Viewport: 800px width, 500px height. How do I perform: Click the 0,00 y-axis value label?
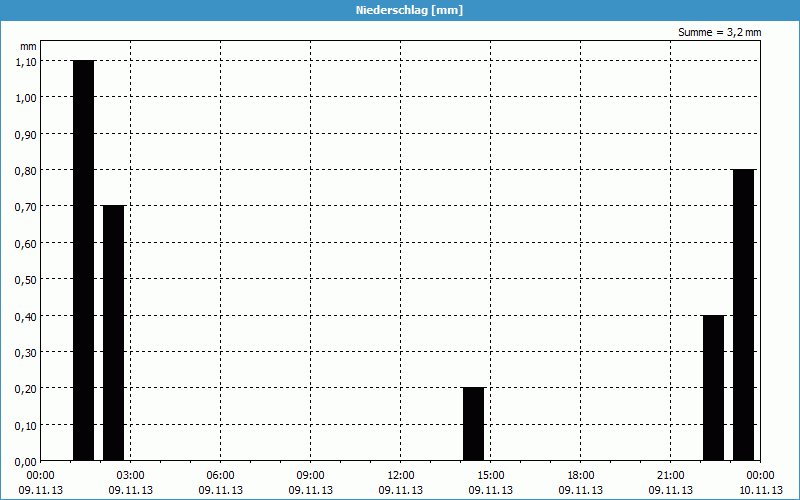point(26,461)
